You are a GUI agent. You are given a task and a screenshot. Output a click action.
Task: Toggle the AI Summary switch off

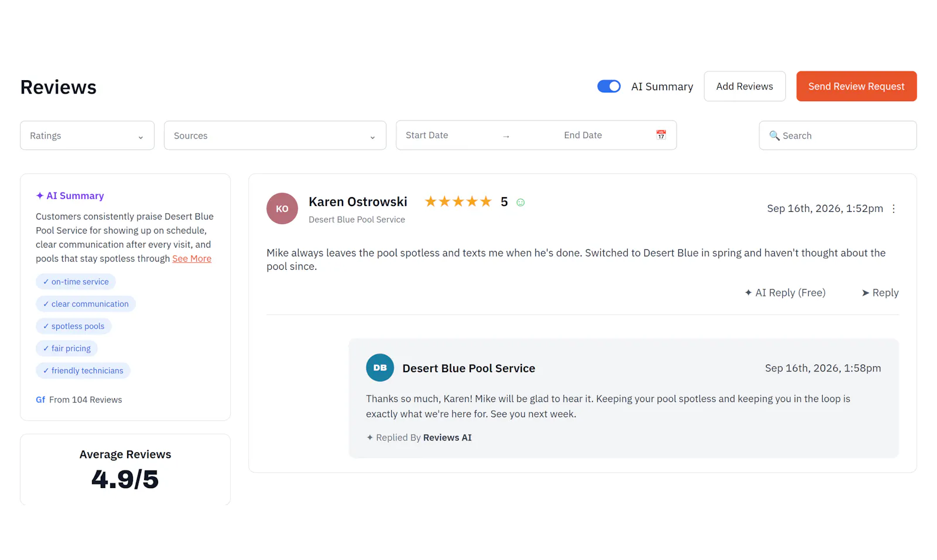coord(608,87)
